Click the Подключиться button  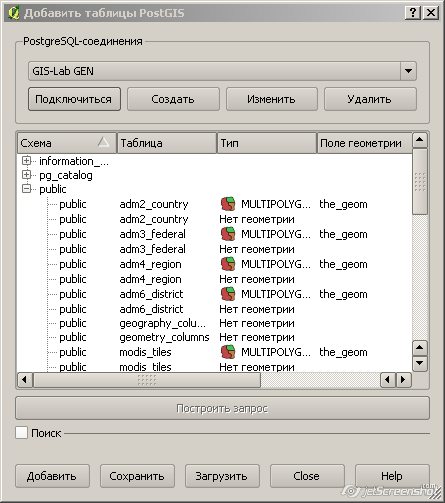[x=74, y=99]
